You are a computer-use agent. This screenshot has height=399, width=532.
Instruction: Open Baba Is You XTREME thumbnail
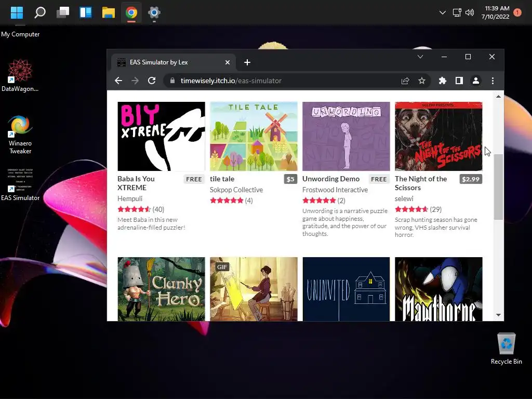[x=161, y=137]
